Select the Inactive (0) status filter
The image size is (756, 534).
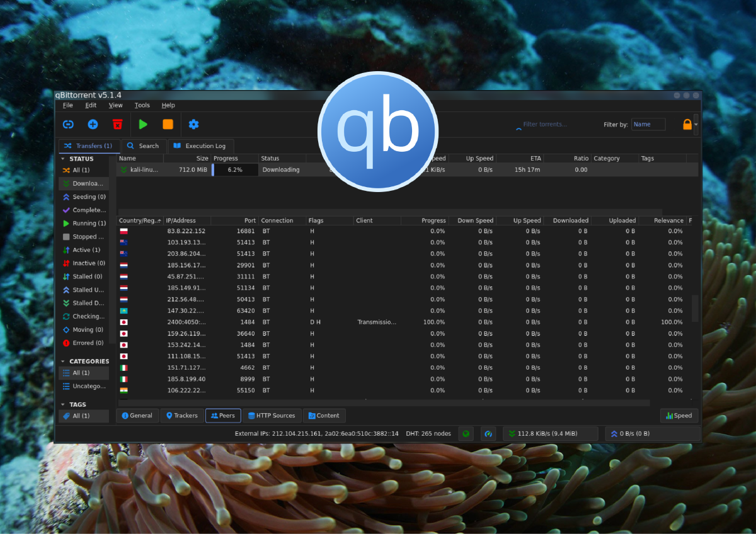coord(84,263)
